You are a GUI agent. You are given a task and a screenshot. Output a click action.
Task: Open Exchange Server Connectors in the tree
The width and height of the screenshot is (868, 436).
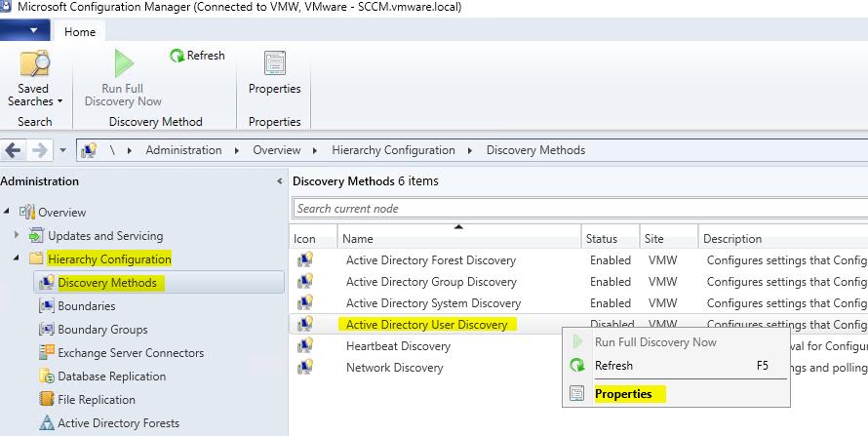pyautogui.click(x=131, y=353)
